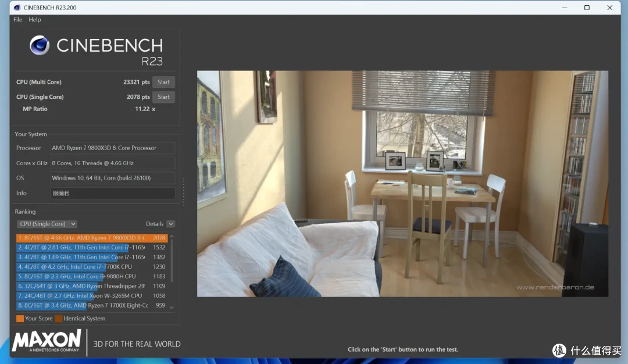Click the MP Ratio 11.22 x value

(145, 109)
